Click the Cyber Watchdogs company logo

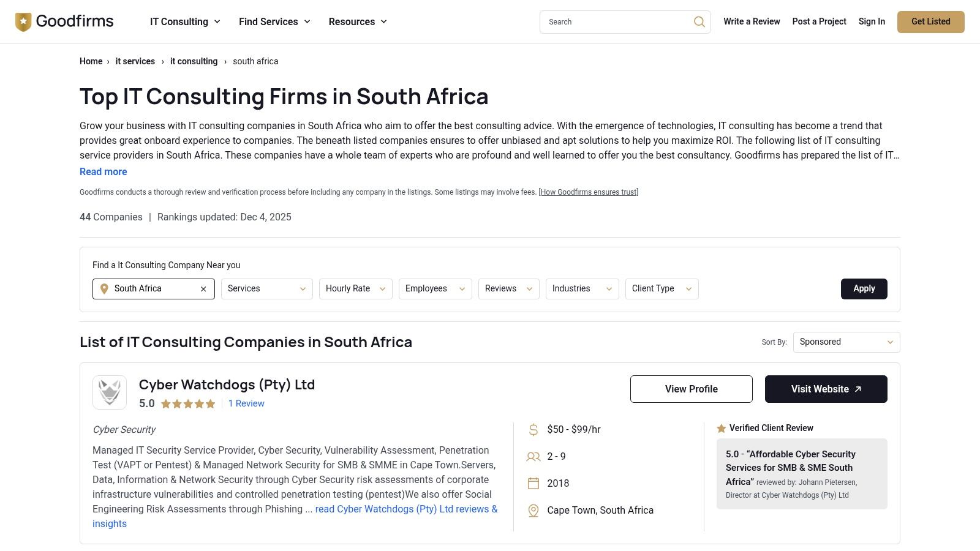tap(110, 392)
